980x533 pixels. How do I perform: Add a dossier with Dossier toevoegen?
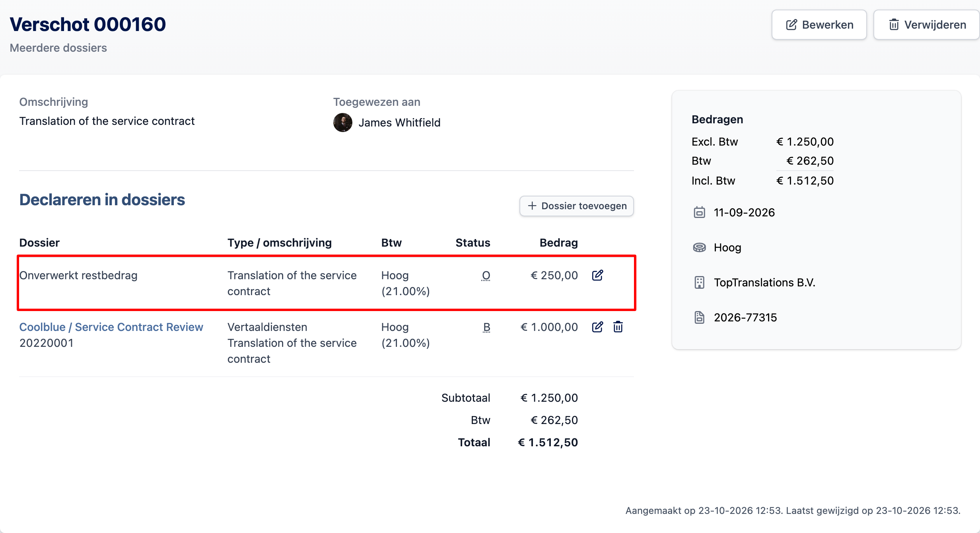coord(576,206)
